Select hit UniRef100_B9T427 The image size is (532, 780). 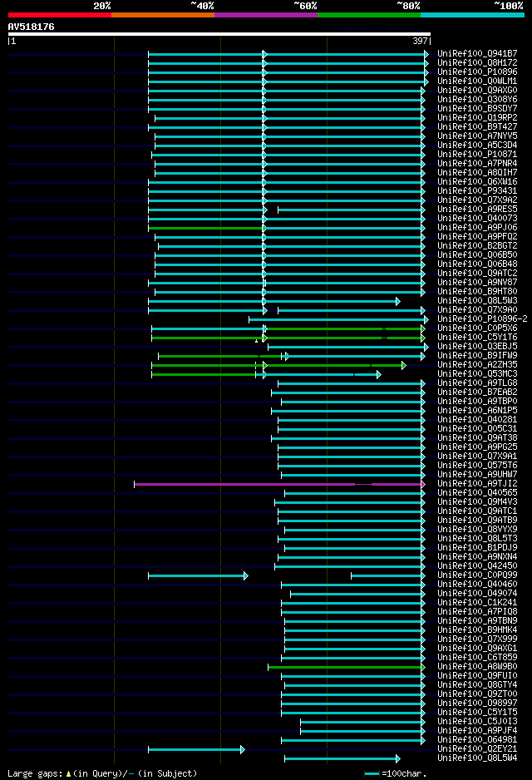pos(477,126)
